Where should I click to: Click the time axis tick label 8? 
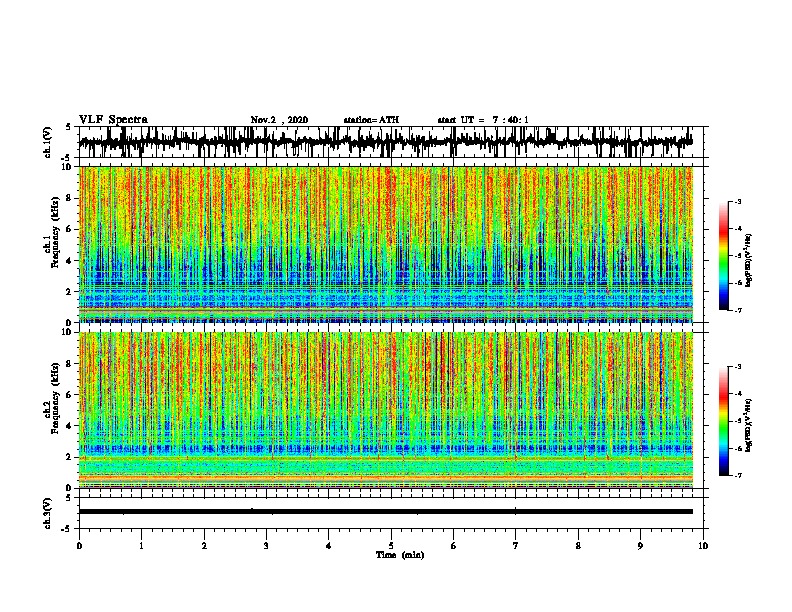(578, 546)
